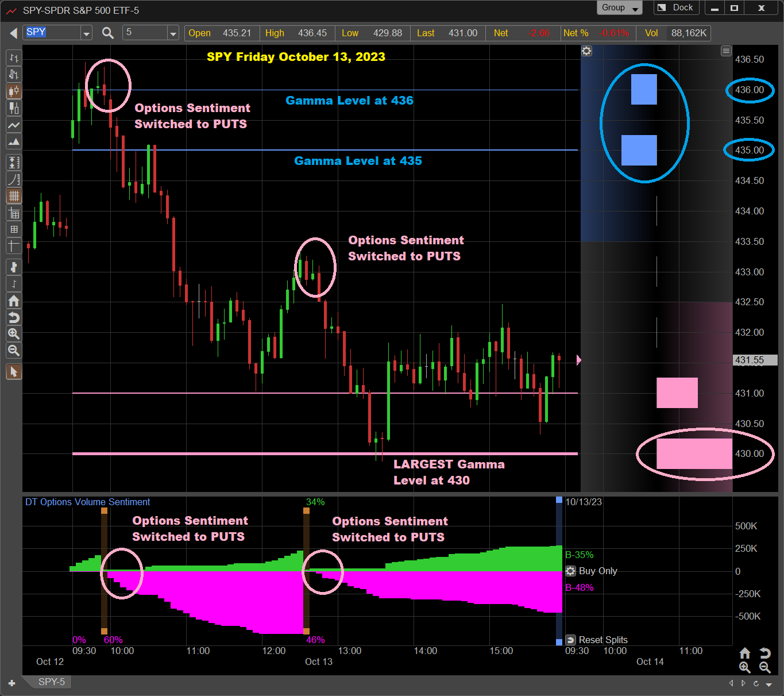Open the bottom-right tab menu dropdown

point(769,685)
